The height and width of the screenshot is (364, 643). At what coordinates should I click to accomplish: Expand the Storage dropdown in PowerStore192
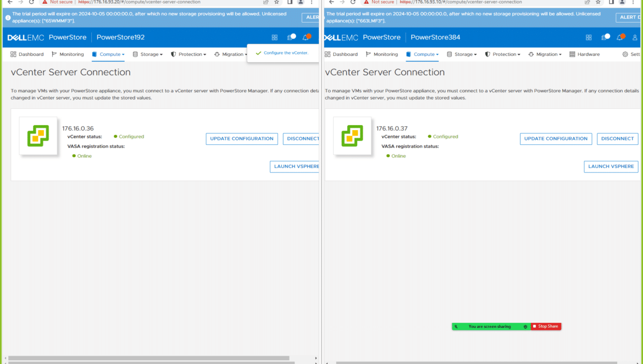point(148,54)
